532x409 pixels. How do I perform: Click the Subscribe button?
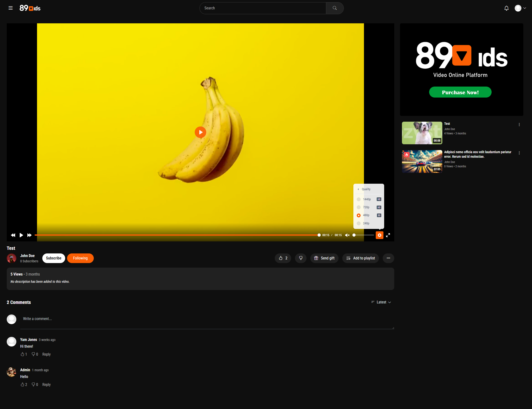click(54, 258)
